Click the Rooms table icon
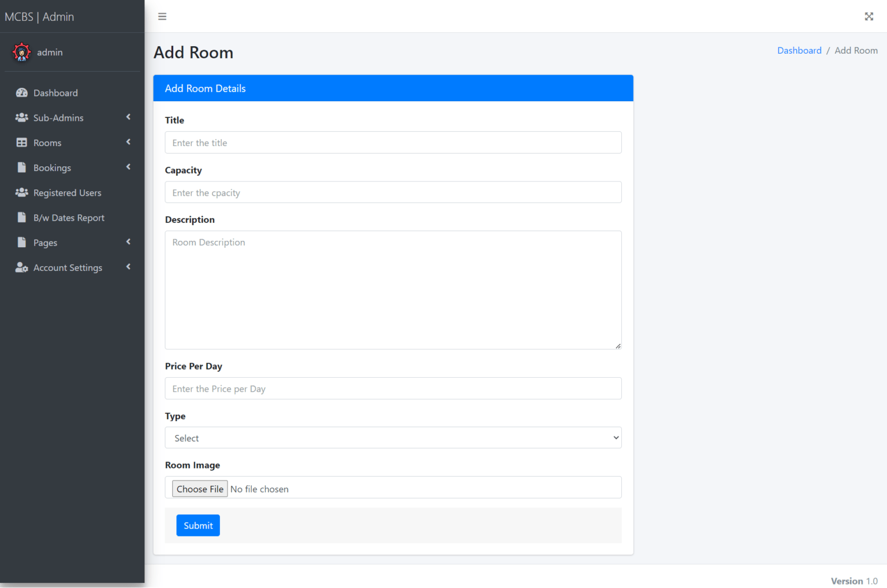 coord(21,142)
